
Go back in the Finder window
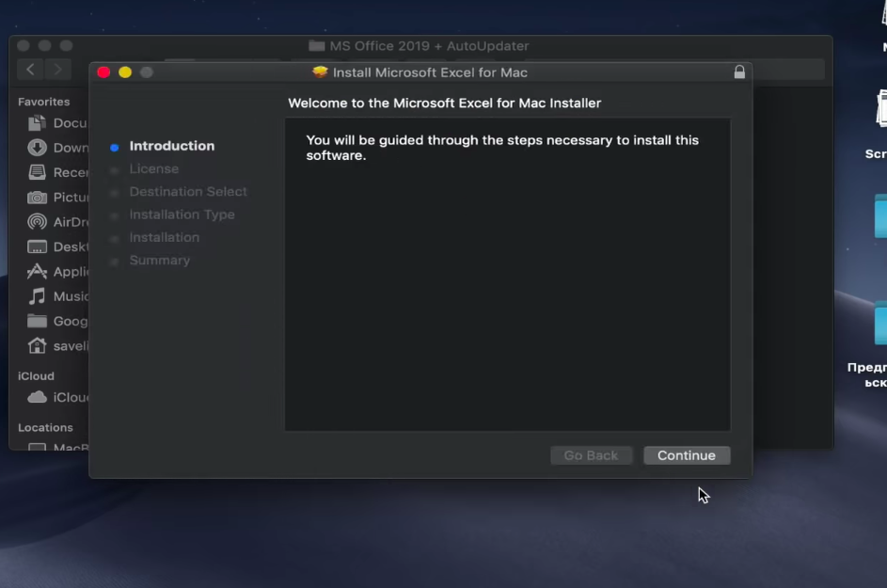pyautogui.click(x=30, y=70)
